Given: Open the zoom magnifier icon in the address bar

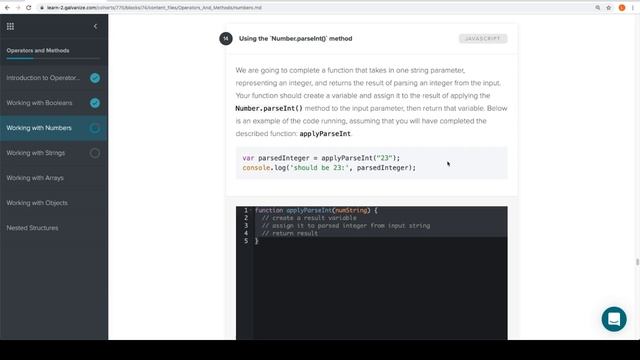Looking at the screenshot, I should point(598,8).
